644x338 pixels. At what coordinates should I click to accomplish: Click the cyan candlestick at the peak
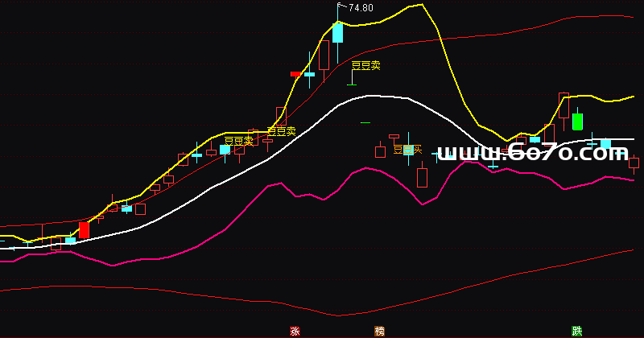tap(337, 32)
